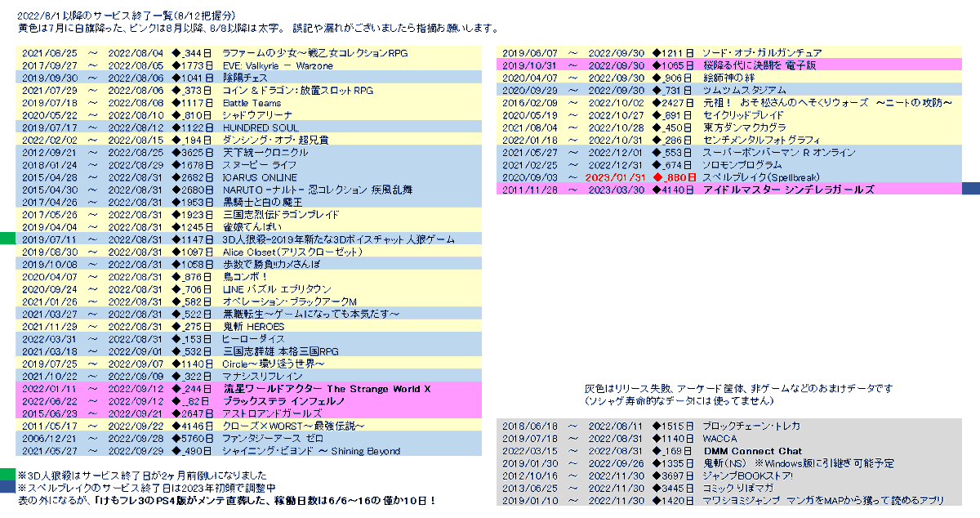This screenshot has height=518, width=980.
Task: Click 'アイドルマスター シンデレラガールズ' bold title
Action: click(x=788, y=190)
